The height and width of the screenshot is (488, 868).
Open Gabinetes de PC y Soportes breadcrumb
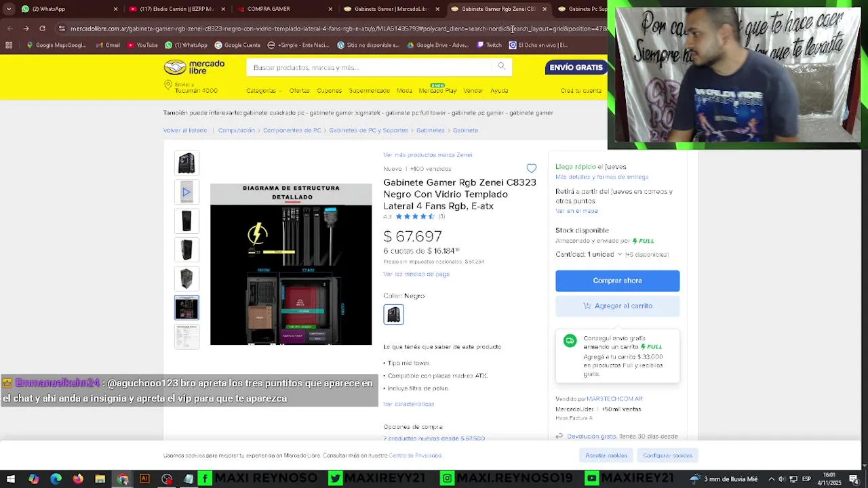coord(369,130)
